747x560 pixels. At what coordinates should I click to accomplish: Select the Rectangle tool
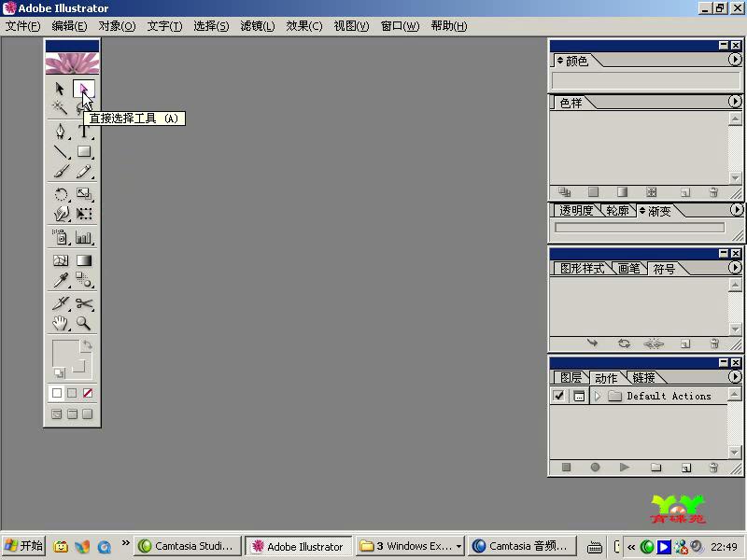tap(84, 151)
